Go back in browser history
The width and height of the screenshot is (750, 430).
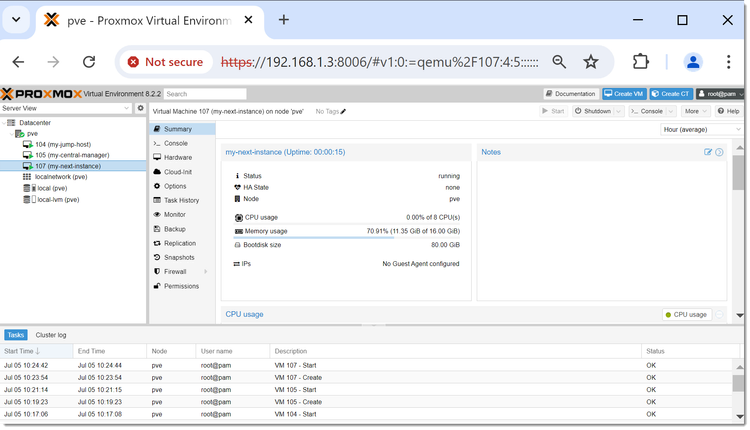coord(19,62)
